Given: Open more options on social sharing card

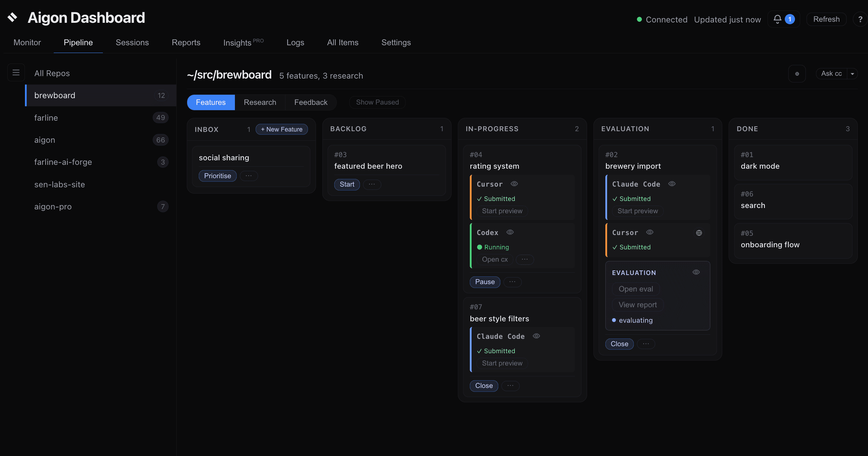Looking at the screenshot, I should (249, 176).
